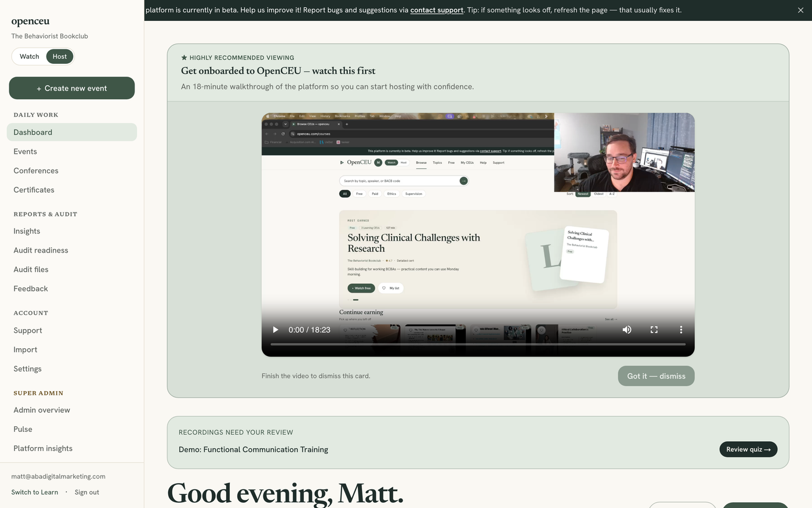This screenshot has width=812, height=508.
Task: Open the video's more options menu
Action: [x=681, y=330]
